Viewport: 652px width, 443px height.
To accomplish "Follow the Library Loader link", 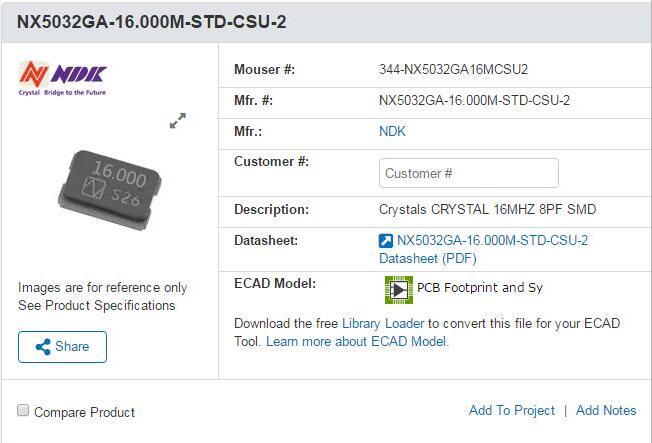I will [x=384, y=323].
